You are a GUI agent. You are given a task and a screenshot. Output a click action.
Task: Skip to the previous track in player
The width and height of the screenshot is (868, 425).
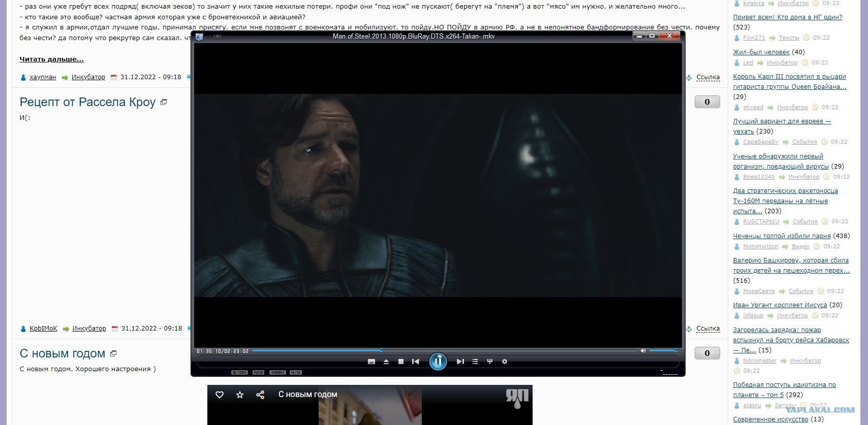pos(416,362)
